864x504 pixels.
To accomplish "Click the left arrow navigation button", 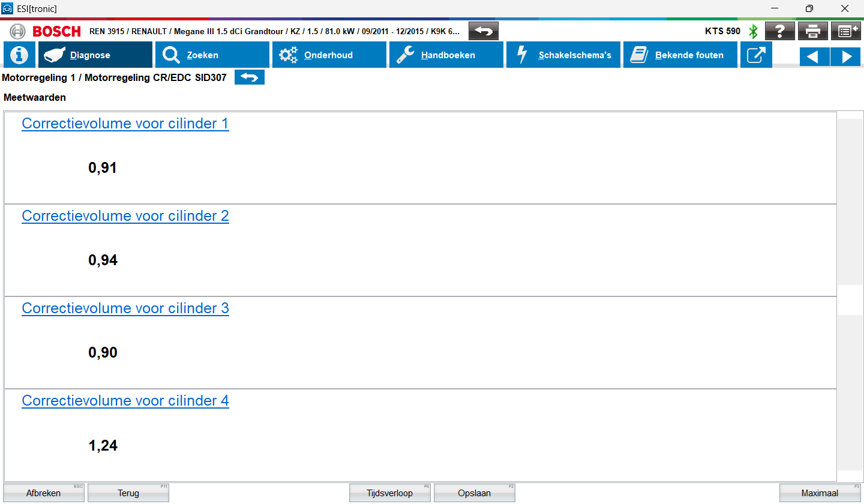I will point(814,56).
